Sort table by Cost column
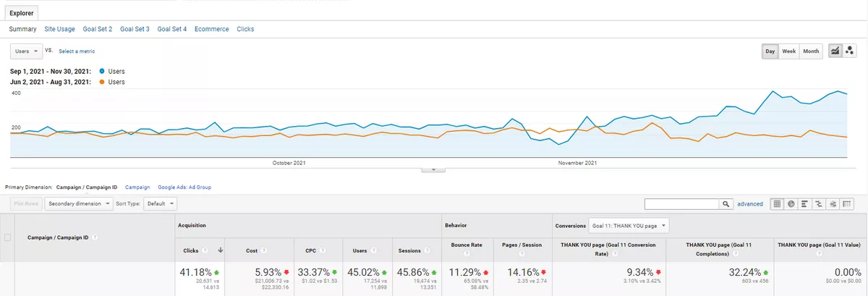This screenshot has width=868, height=296. 252,250
